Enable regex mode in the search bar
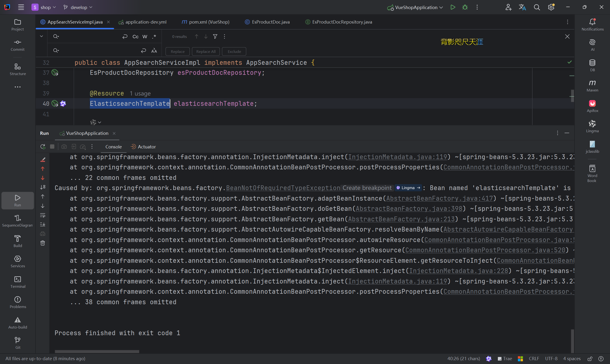This screenshot has height=364, width=610. [154, 36]
